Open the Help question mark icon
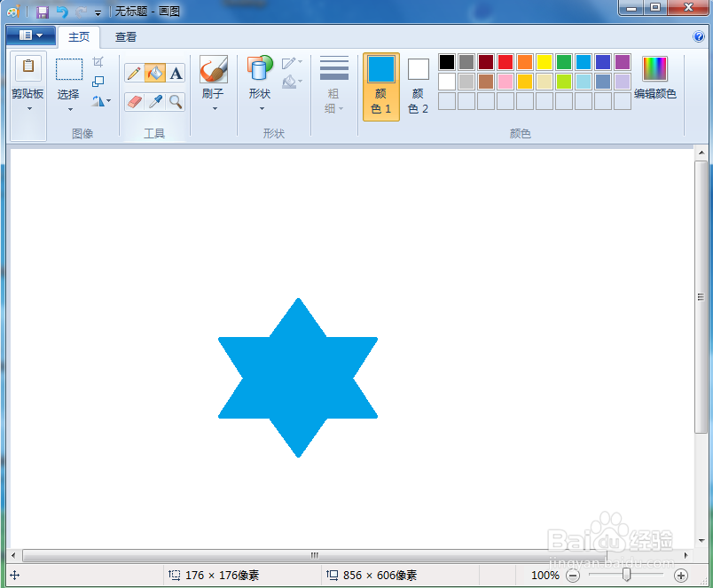 pyautogui.click(x=699, y=36)
